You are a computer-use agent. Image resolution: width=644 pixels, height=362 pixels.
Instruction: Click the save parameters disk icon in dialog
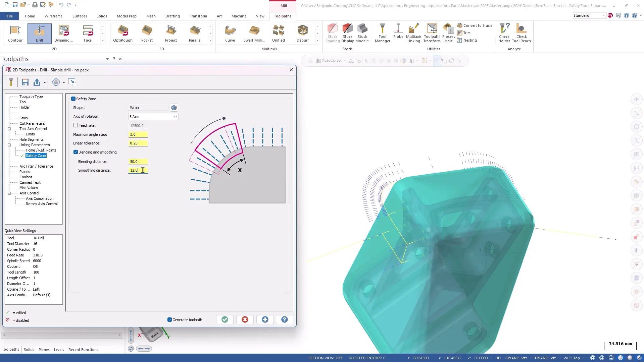click(25, 82)
